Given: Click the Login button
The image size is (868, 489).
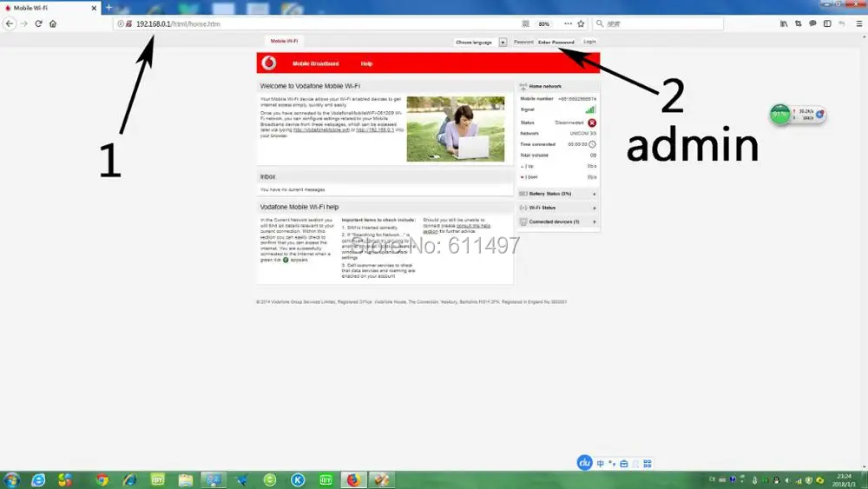Looking at the screenshot, I should click(589, 42).
